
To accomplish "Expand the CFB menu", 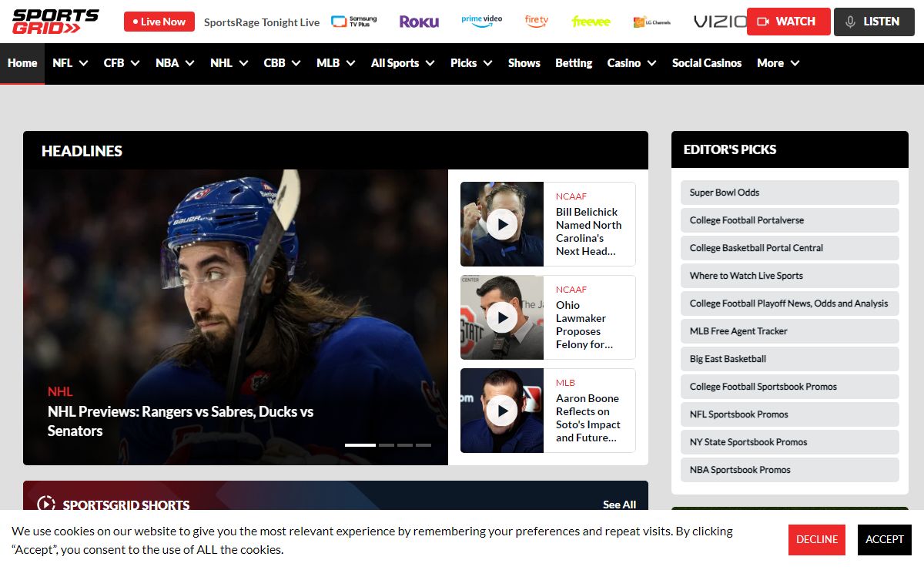I will coord(122,63).
